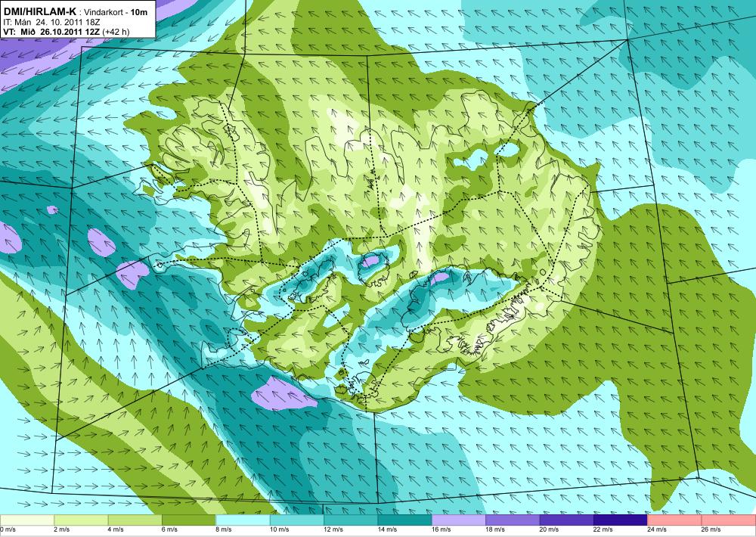The image size is (756, 537).
Task: Click the pink 24–26 m/s legend swatch
Action: [x=674, y=520]
